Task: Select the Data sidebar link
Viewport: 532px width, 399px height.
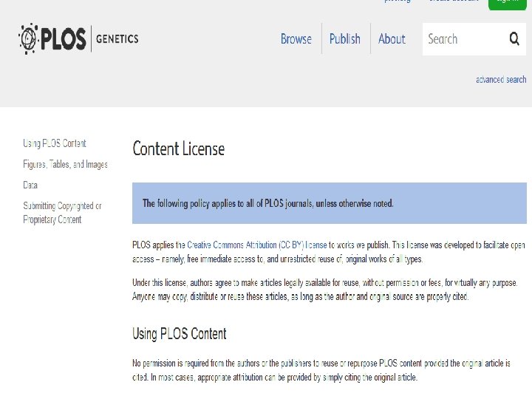Action: [x=30, y=185]
